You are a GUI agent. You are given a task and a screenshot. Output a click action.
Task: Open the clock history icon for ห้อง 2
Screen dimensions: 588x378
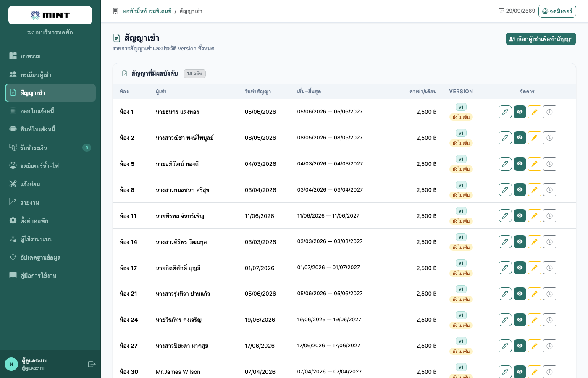coord(550,138)
